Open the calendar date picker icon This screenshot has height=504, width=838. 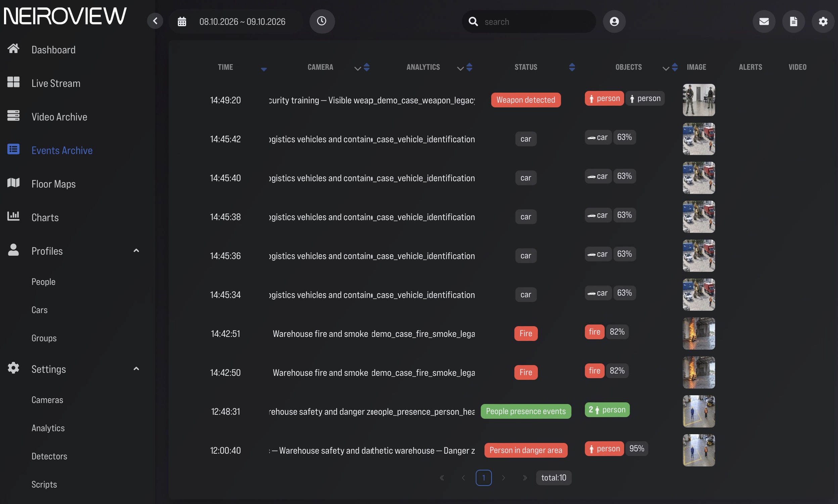[182, 22]
